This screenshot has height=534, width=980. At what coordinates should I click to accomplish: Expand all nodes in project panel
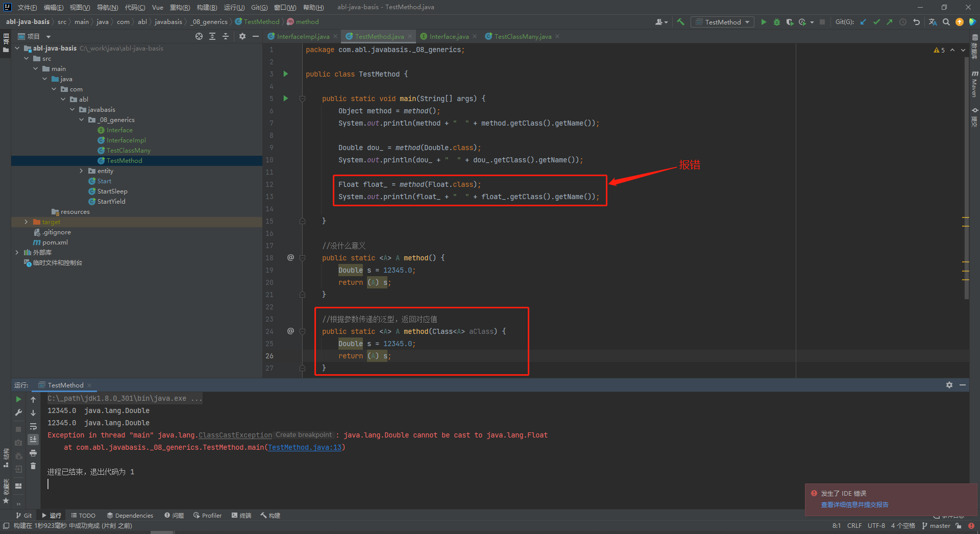pyautogui.click(x=212, y=36)
